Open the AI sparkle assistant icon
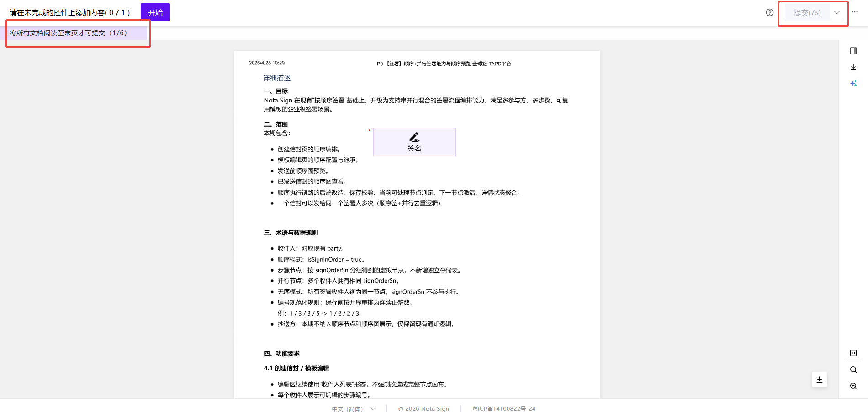The image size is (868, 412). (853, 84)
